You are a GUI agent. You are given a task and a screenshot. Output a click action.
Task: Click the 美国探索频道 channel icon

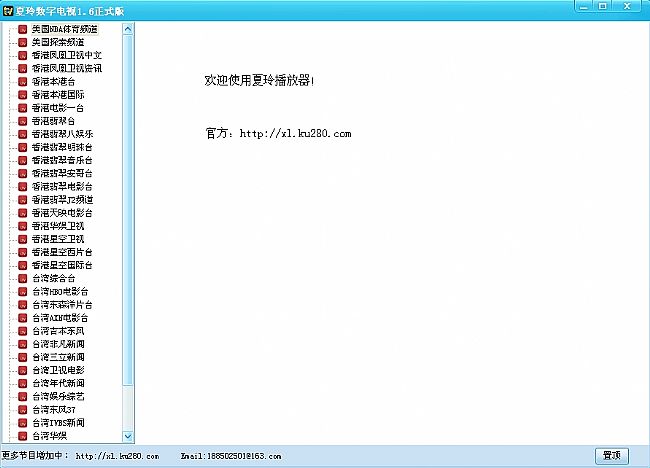pyautogui.click(x=23, y=42)
